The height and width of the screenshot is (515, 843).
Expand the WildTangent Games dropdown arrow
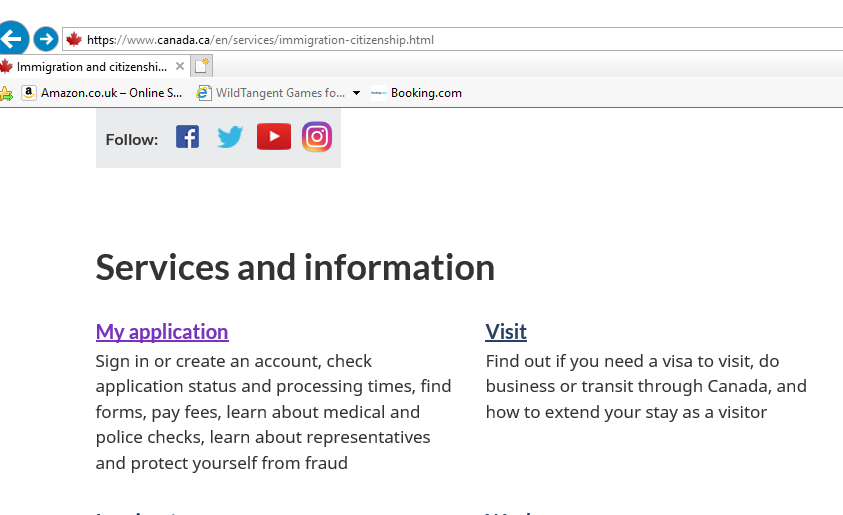356,93
